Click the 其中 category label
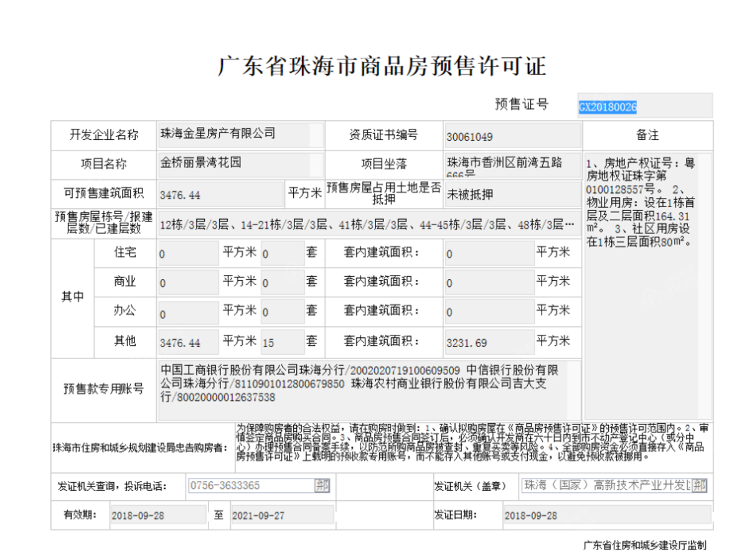 (72, 297)
